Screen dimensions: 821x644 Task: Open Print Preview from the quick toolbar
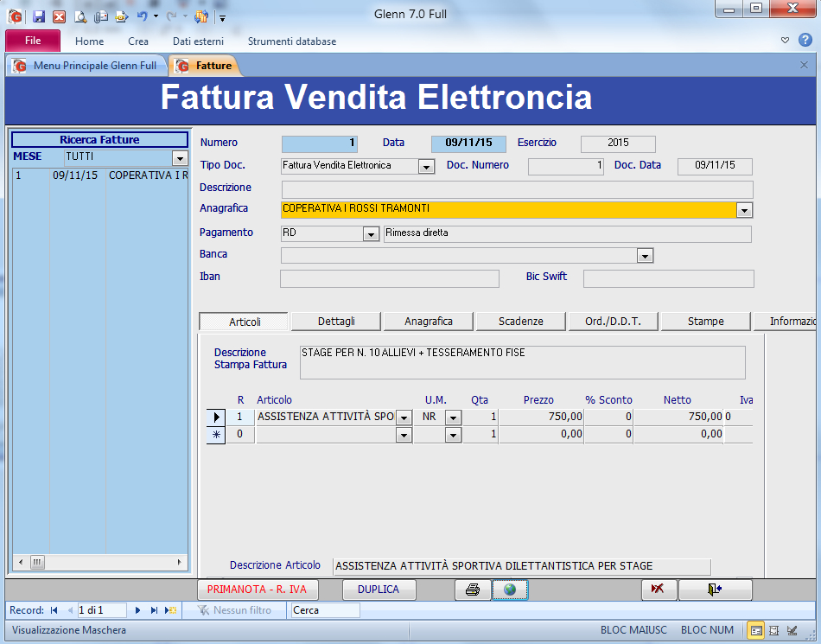point(80,16)
